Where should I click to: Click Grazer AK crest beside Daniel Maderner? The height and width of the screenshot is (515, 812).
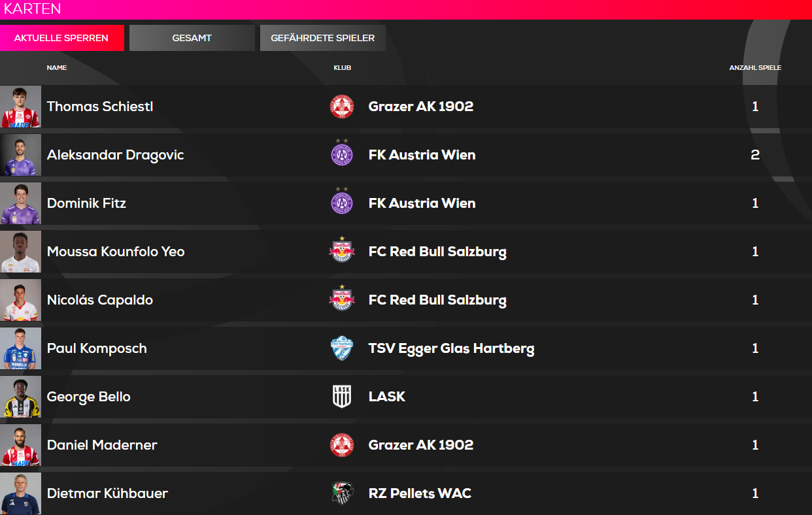point(342,445)
